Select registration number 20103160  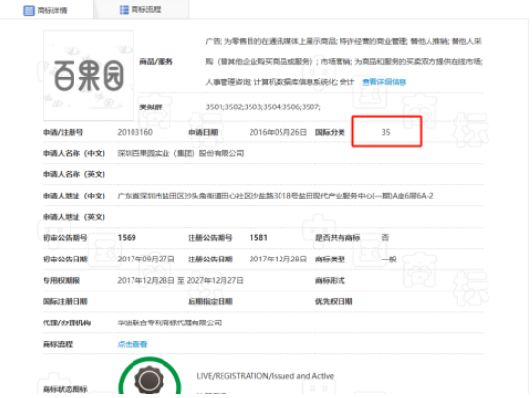[x=135, y=132]
